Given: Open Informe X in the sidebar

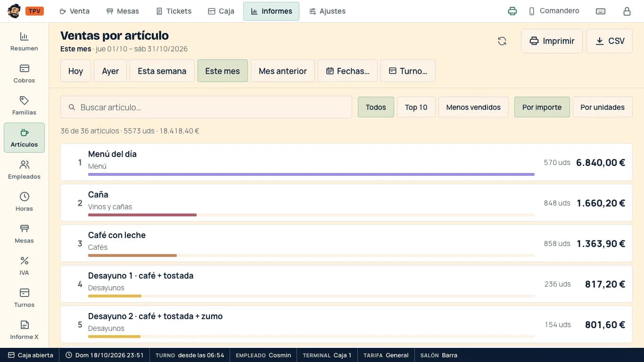Looking at the screenshot, I should [x=24, y=330].
